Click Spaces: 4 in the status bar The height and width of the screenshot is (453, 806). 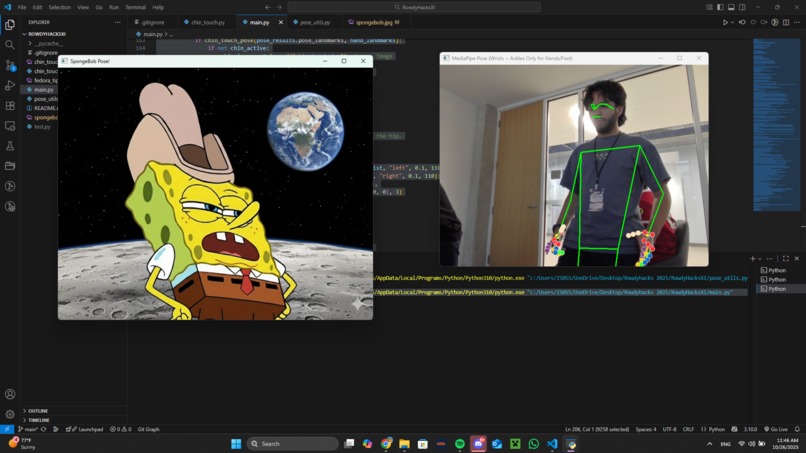(646, 429)
